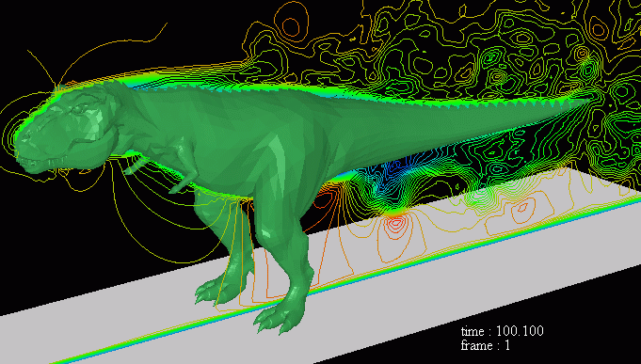The width and height of the screenshot is (641, 364).
Task: Select the 'time : 100.100' label
Action: [x=502, y=331]
